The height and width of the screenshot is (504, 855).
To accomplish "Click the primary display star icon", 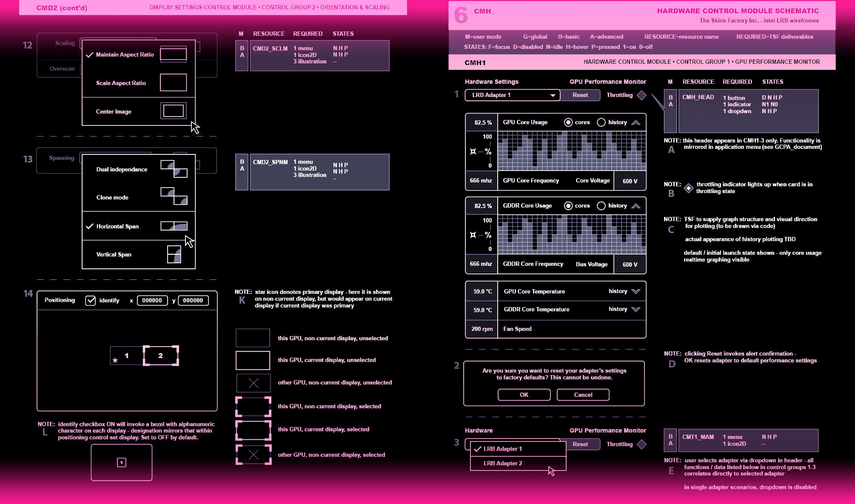I will 115,360.
